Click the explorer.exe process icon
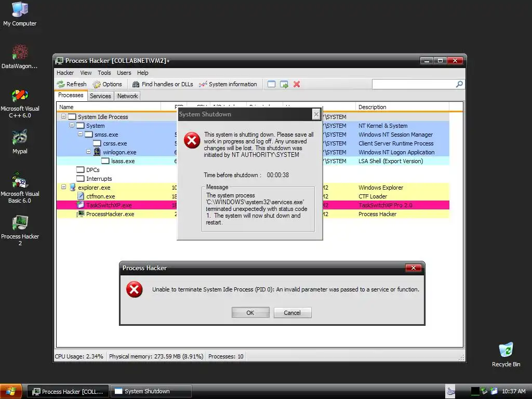Screen dimensions: 532x399 (72, 187)
